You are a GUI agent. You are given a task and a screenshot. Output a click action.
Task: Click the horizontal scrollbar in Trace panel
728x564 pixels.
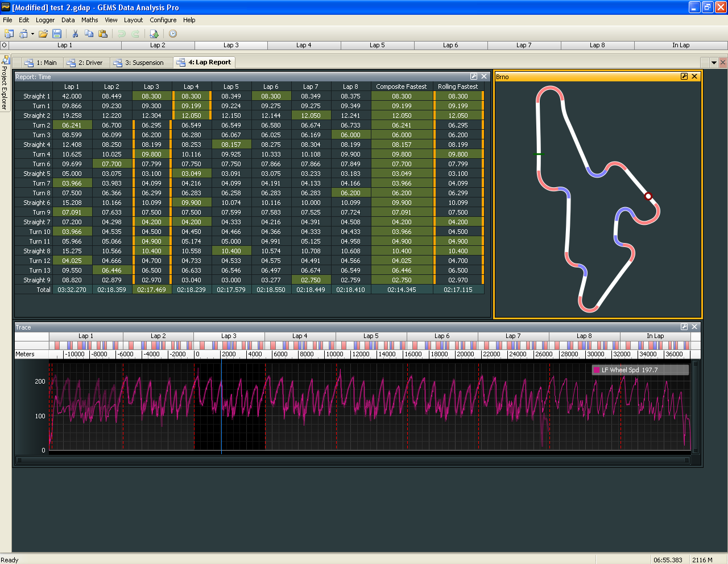(353, 460)
